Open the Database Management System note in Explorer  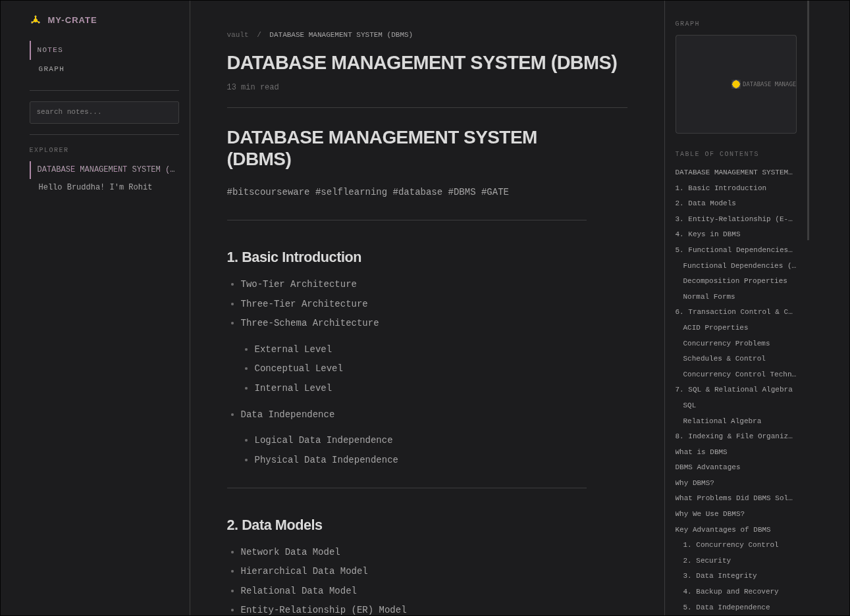coord(105,170)
